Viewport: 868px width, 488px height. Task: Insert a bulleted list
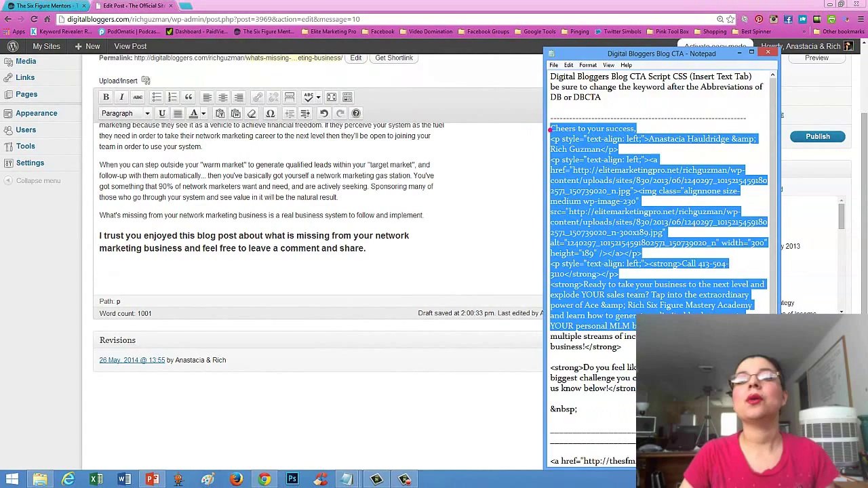coord(157,97)
